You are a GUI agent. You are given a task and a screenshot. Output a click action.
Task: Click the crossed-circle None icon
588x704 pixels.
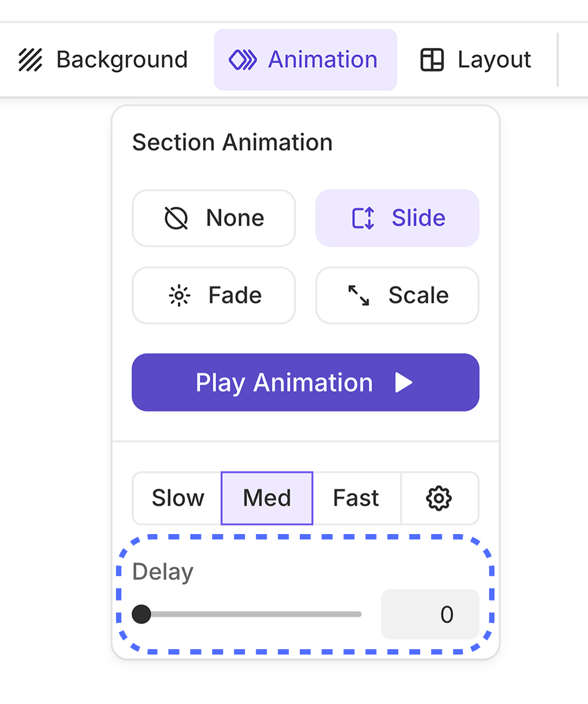click(x=176, y=218)
